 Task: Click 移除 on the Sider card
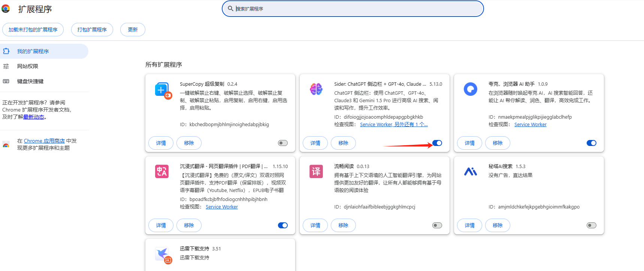[x=343, y=143]
